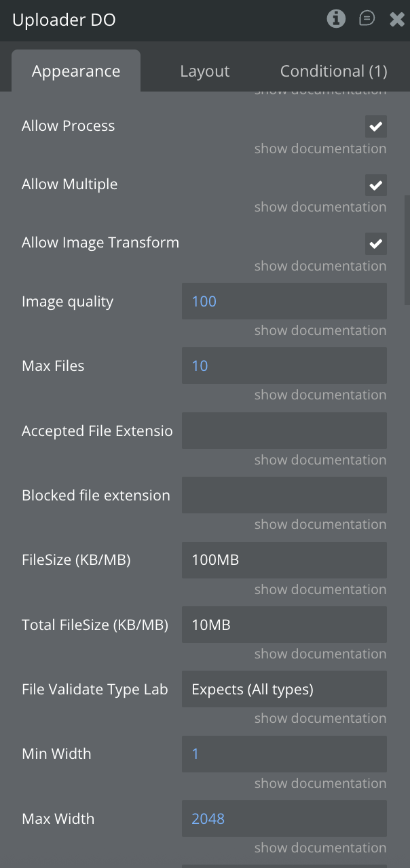Click the Image quality value field

[x=284, y=301]
